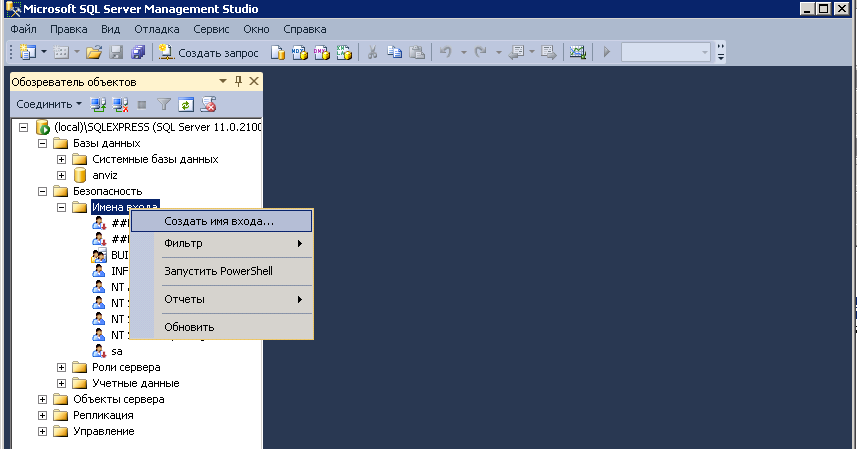Click the XMLA query icon

(344, 52)
